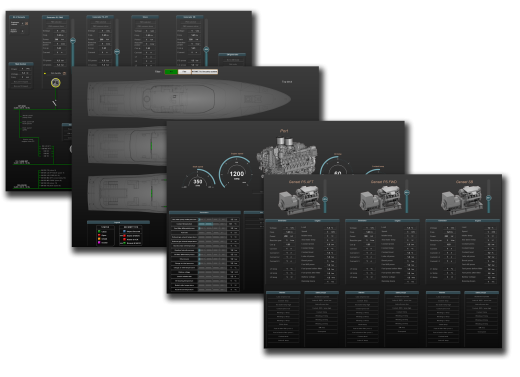Select the Genset PS FWD generator image
This screenshot has width=520, height=377.
tap(380, 200)
